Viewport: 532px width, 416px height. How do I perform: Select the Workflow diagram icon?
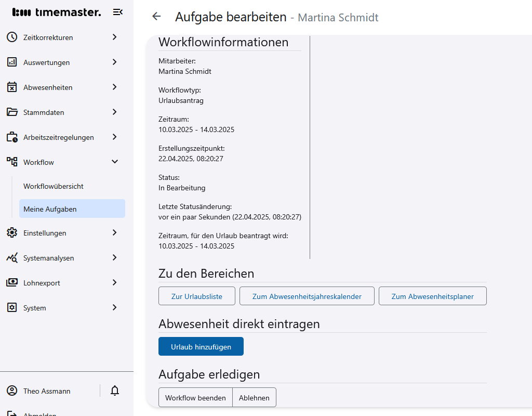tap(11, 162)
